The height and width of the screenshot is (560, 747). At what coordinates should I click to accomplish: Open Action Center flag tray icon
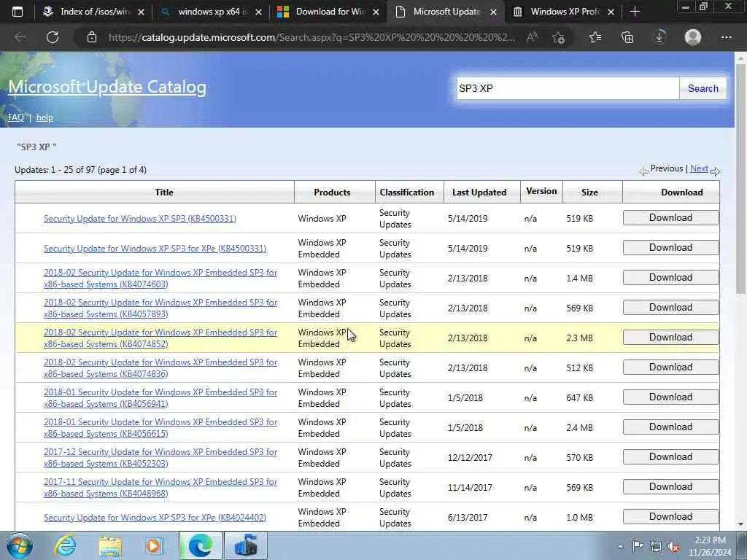tap(638, 546)
